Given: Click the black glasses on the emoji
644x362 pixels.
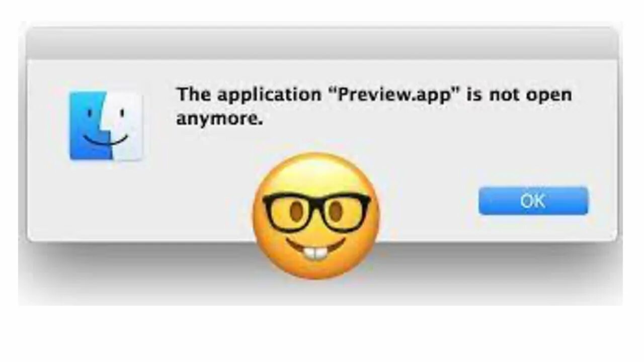Looking at the screenshot, I should 316,211.
